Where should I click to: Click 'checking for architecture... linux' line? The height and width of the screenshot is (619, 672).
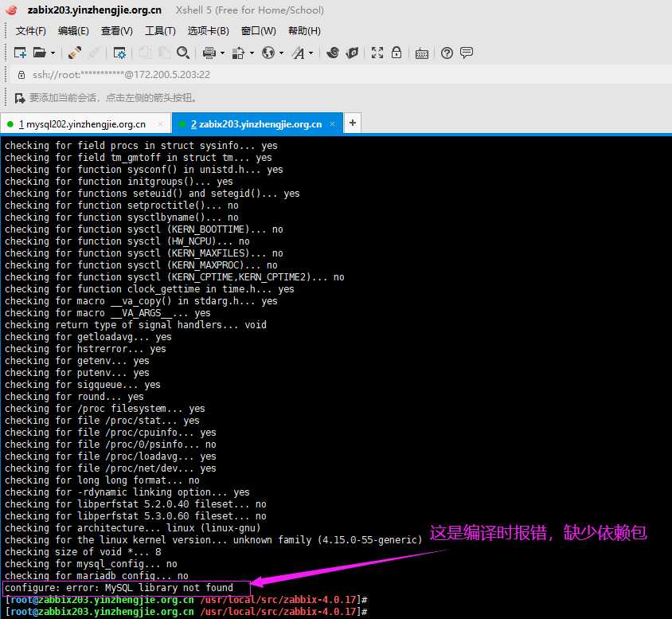pyautogui.click(x=132, y=527)
